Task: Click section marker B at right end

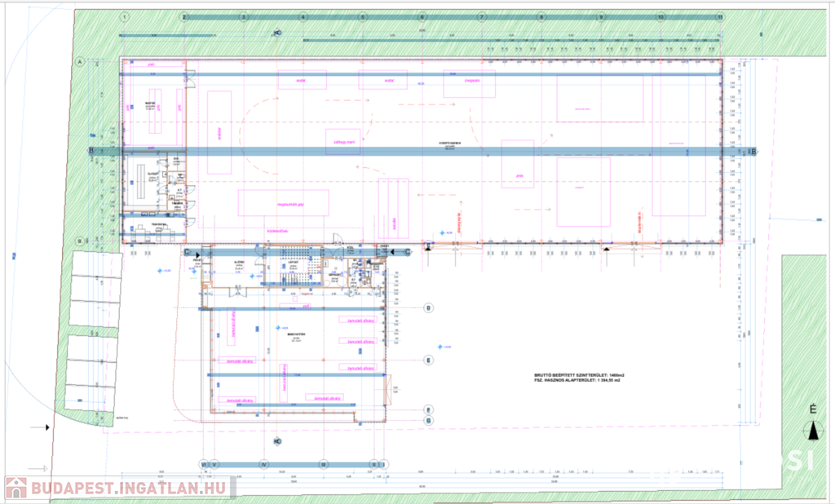Action: [753, 151]
